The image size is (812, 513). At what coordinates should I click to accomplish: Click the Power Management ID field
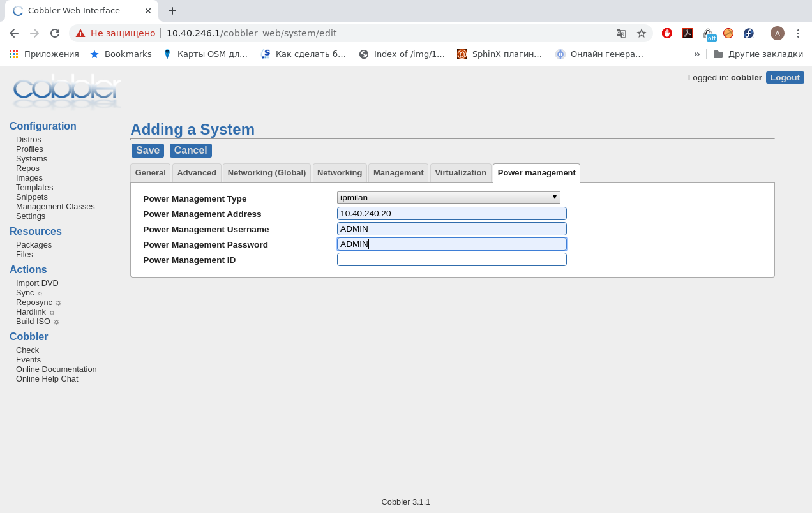click(x=451, y=260)
